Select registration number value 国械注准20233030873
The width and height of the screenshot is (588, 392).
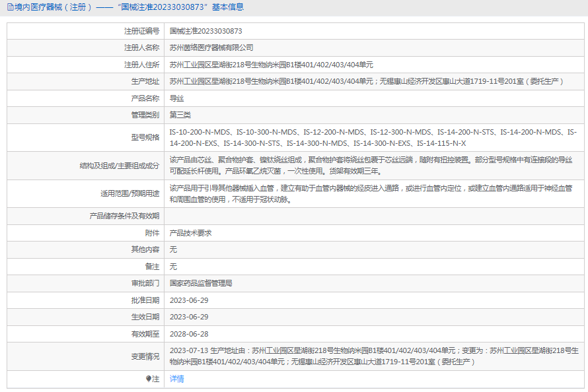pos(206,31)
